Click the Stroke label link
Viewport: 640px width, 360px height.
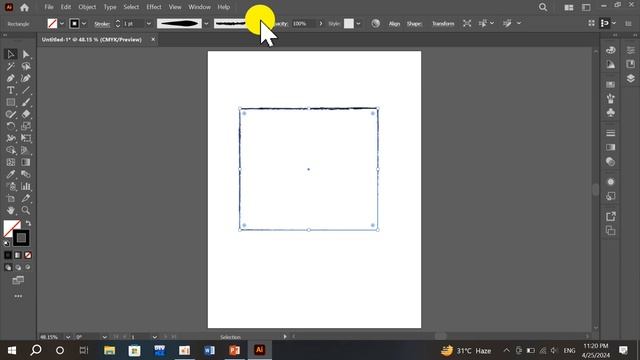tap(102, 24)
